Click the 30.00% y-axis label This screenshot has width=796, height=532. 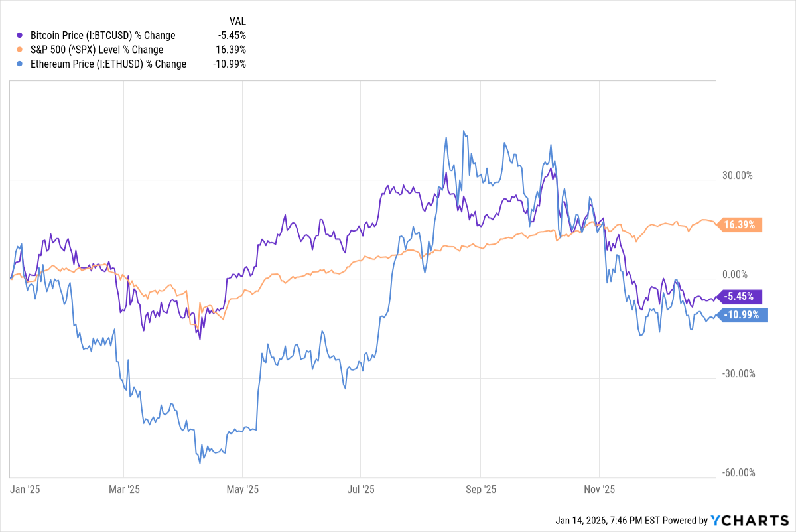738,176
